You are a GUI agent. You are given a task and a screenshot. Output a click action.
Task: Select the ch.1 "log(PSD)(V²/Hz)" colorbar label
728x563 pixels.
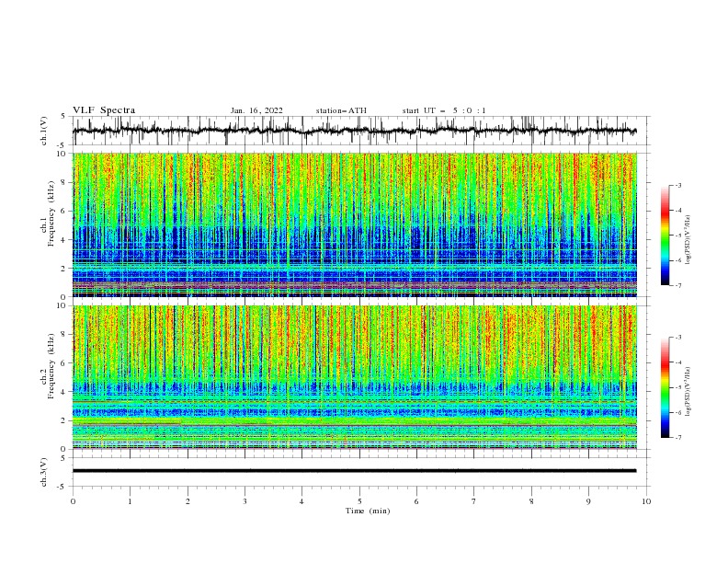click(688, 240)
